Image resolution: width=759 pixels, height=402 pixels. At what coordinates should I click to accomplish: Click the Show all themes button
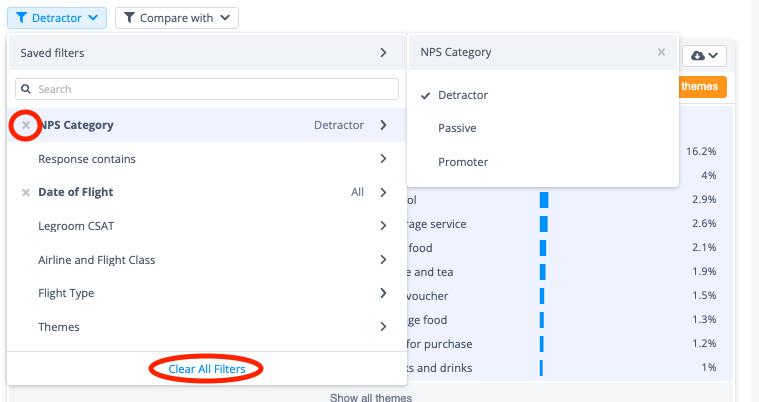(x=371, y=398)
